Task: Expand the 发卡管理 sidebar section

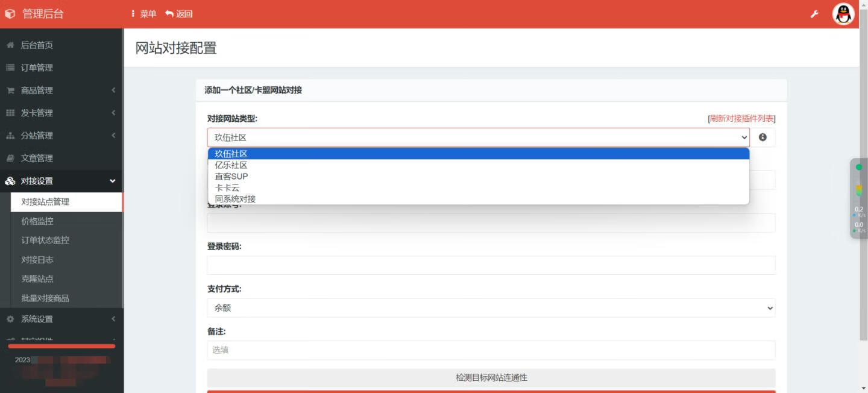Action: 60,113
